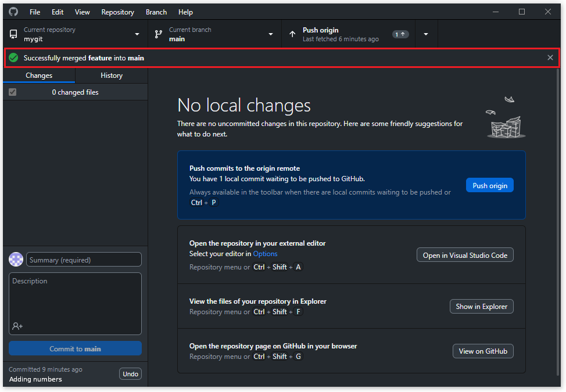Click the Summary input field
The image size is (566, 392).
[x=84, y=260]
